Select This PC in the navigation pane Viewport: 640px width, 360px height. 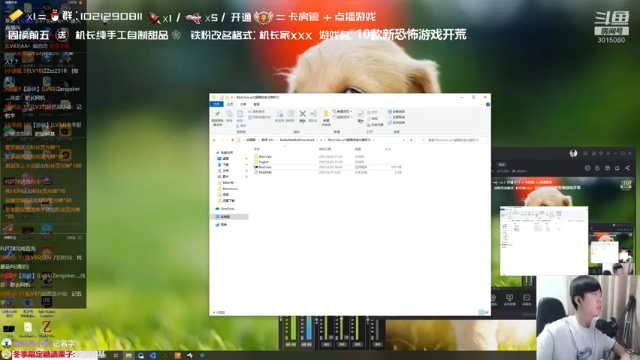click(229, 217)
